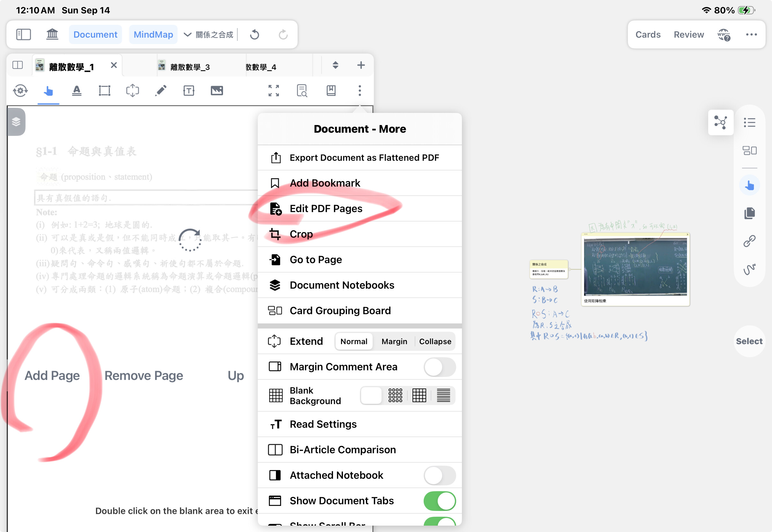This screenshot has width=772, height=532.
Task: Close the 離散數學_1 tab
Action: click(114, 65)
